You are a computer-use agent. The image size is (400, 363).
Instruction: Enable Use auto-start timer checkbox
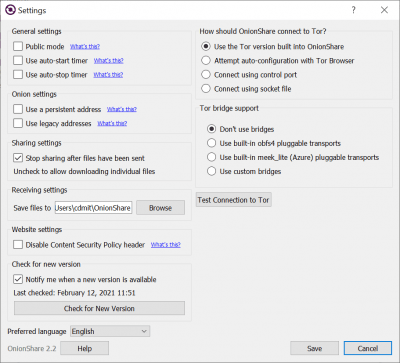coord(18,60)
